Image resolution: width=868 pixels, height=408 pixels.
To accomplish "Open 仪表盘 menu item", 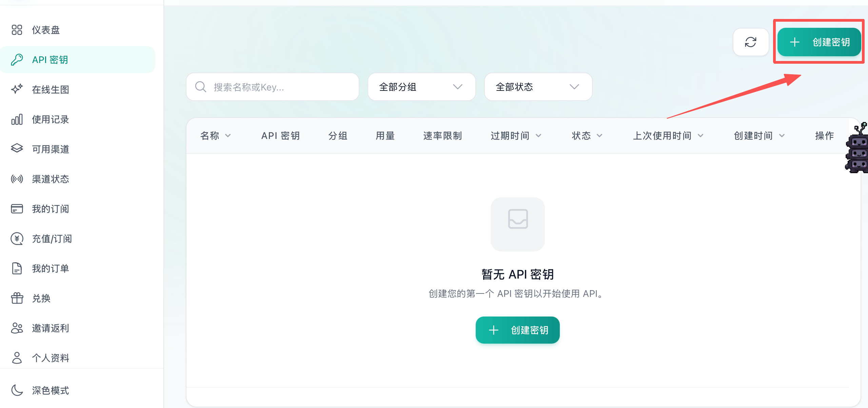I will [x=78, y=30].
